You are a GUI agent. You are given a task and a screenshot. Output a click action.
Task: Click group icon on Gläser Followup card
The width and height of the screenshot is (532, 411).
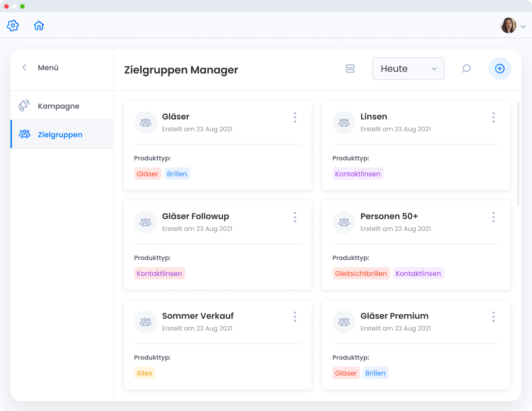[145, 222]
